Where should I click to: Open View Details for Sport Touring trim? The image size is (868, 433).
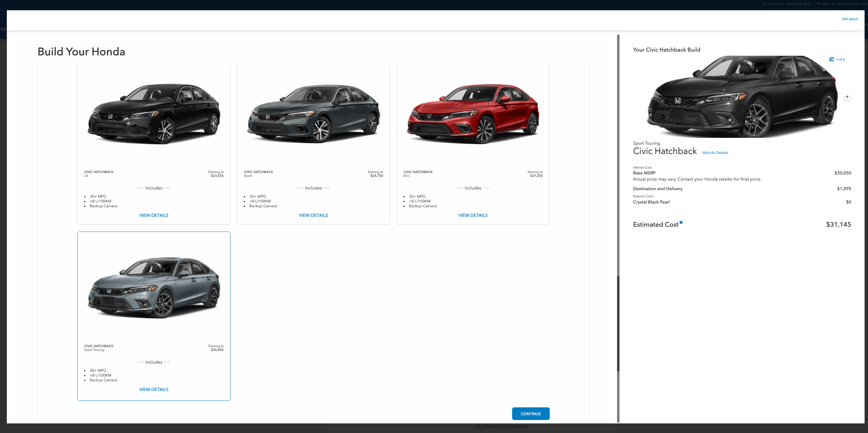pos(153,389)
